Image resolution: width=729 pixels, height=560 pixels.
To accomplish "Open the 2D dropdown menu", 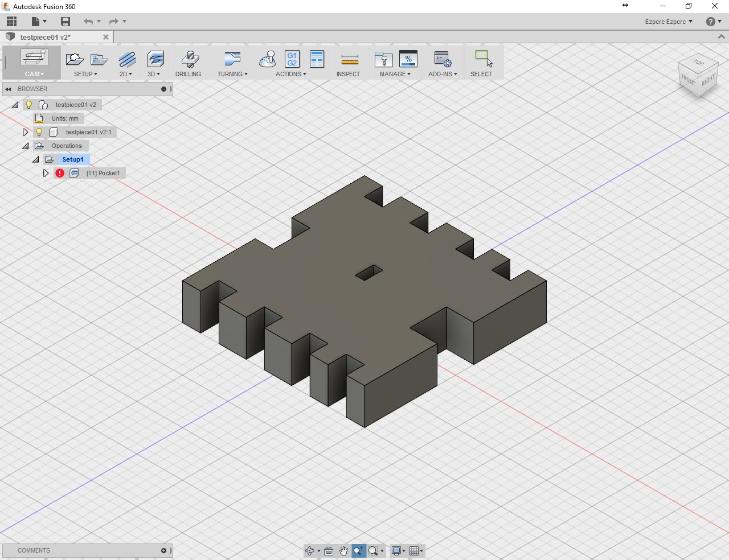I will (x=126, y=74).
